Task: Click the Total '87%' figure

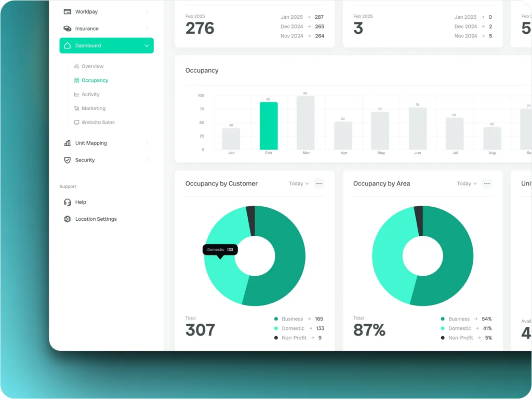Action: pyautogui.click(x=369, y=330)
